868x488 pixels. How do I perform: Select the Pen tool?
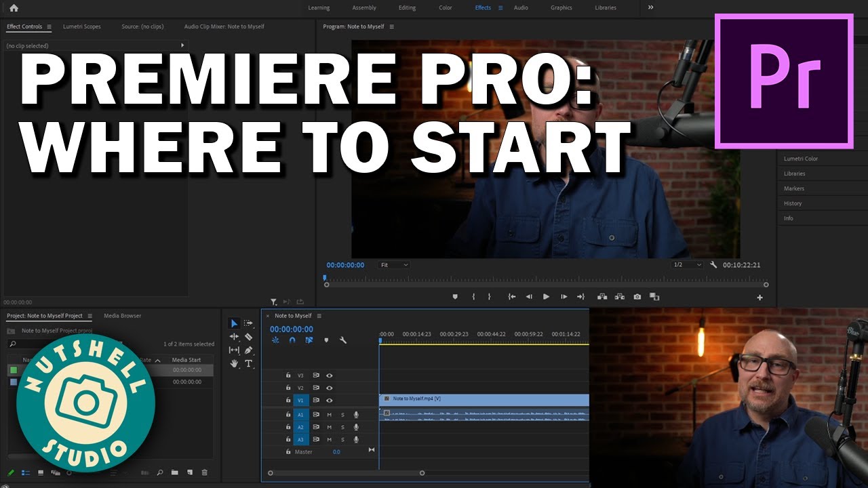coord(248,350)
